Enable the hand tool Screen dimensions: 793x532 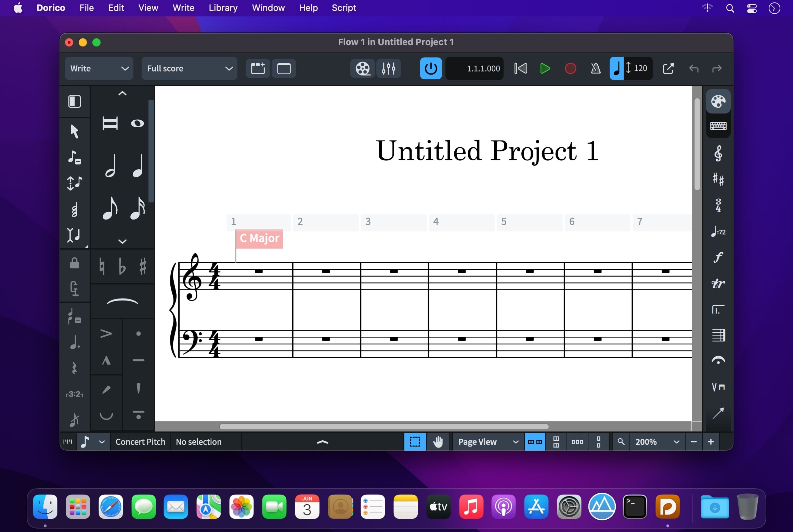tap(438, 442)
